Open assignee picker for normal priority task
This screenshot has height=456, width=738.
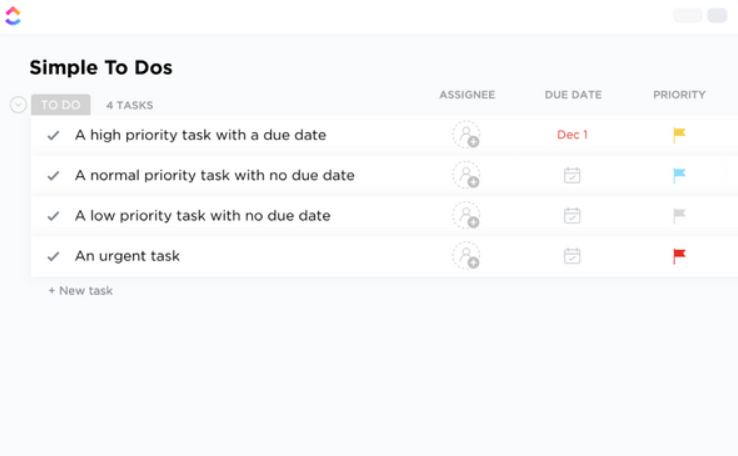[x=466, y=176]
